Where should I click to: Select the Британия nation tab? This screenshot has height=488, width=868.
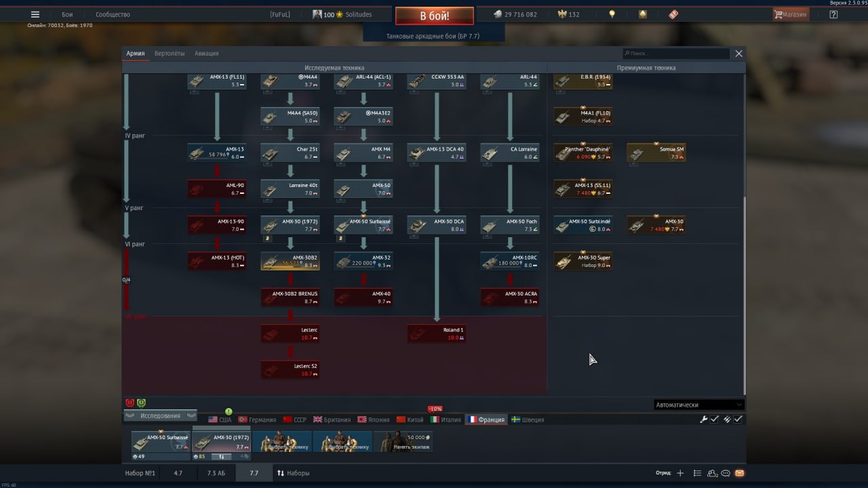[x=332, y=420]
